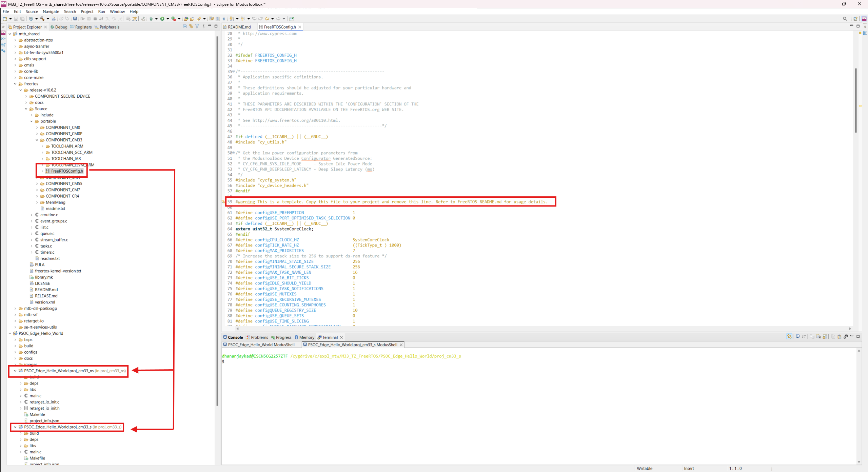Click the Build hammer icon in toolbar

[42, 19]
